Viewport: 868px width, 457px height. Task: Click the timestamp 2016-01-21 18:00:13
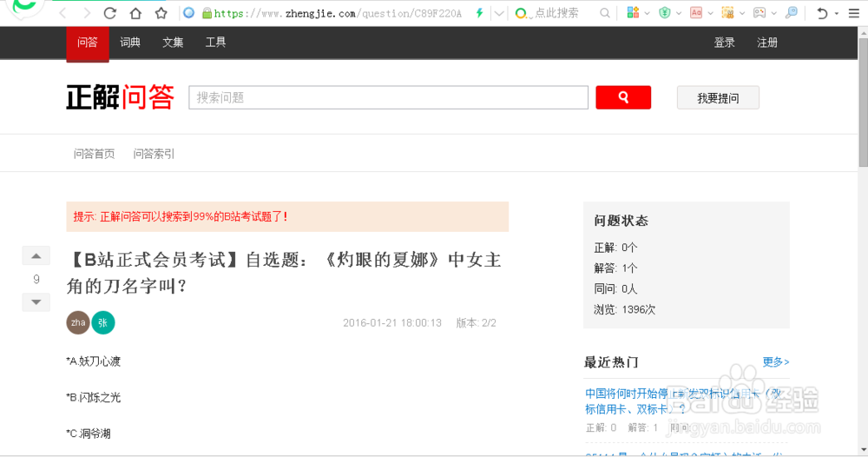coord(392,323)
